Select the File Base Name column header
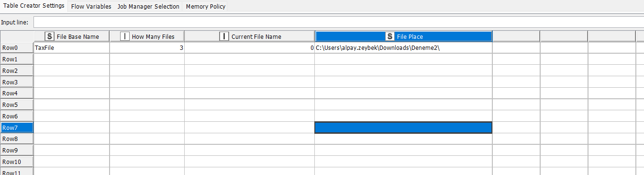Image resolution: width=644 pixels, height=175 pixels. [x=72, y=36]
